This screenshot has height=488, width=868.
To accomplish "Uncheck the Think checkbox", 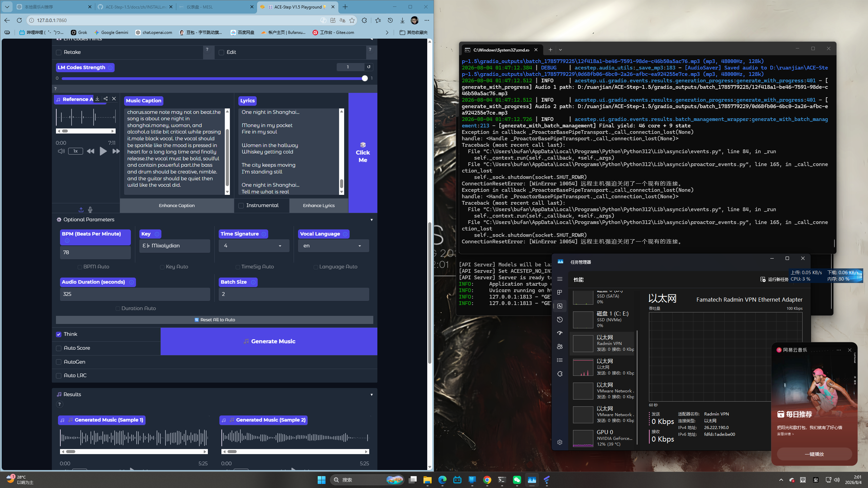I will point(59,334).
